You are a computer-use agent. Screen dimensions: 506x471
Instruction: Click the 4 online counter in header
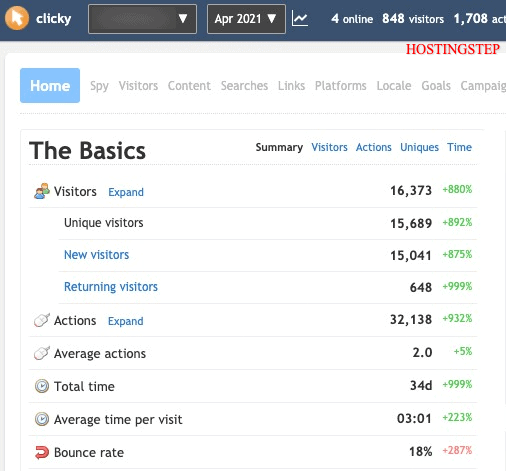(352, 19)
